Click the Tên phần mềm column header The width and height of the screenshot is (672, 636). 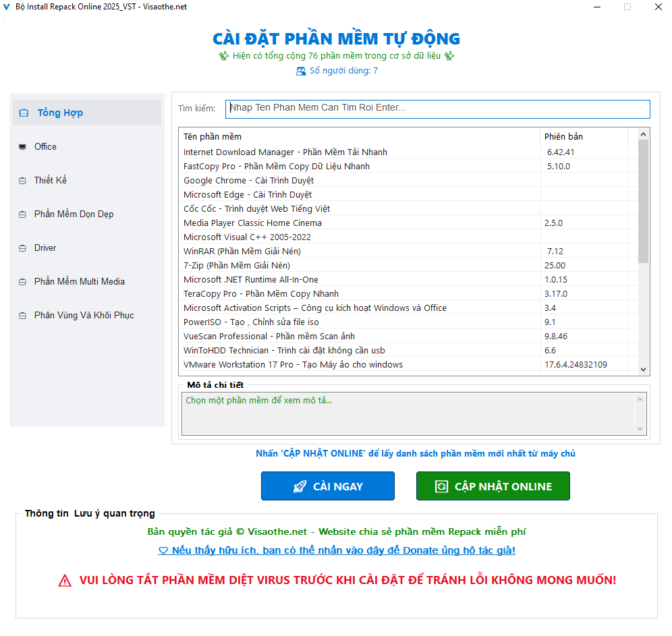(x=359, y=136)
